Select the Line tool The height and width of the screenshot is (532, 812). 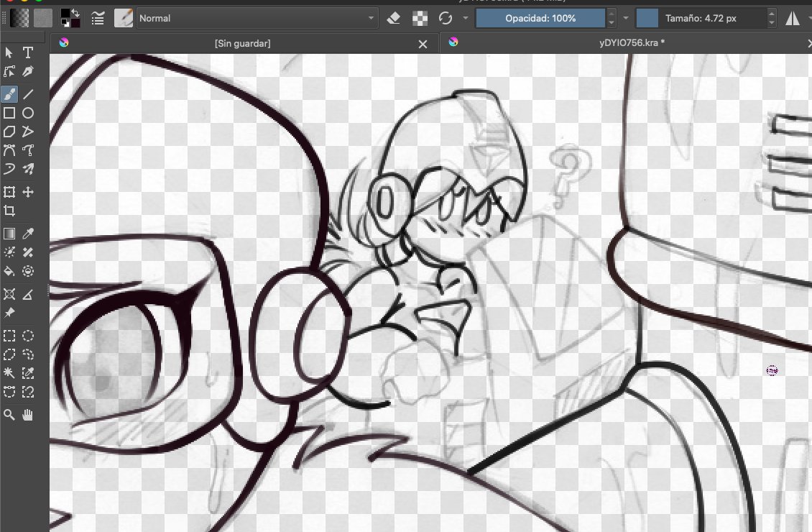pos(28,94)
